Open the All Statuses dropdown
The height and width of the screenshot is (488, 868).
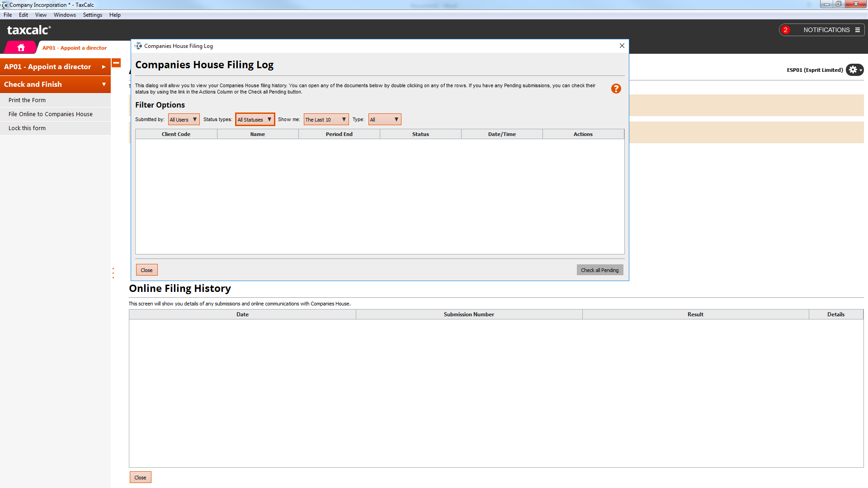pyautogui.click(x=255, y=119)
